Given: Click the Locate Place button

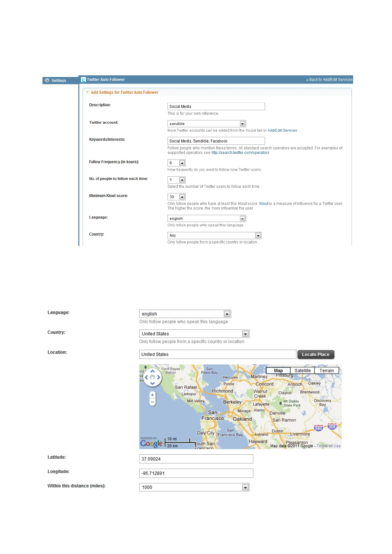Looking at the screenshot, I should coord(316,354).
